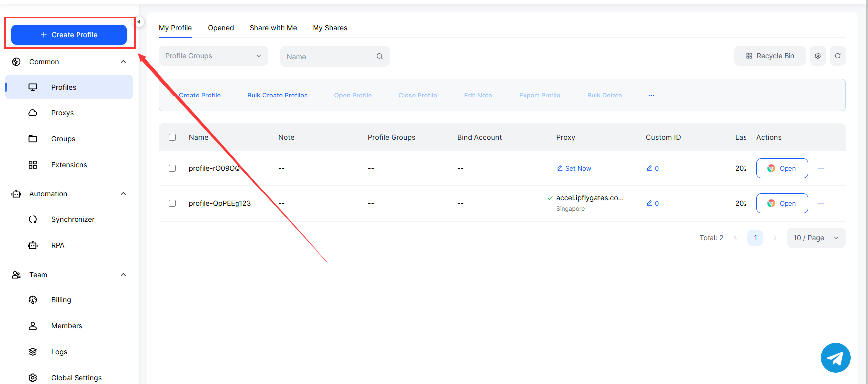This screenshot has width=868, height=384.
Task: Switch to the My Shares tab
Action: click(330, 28)
